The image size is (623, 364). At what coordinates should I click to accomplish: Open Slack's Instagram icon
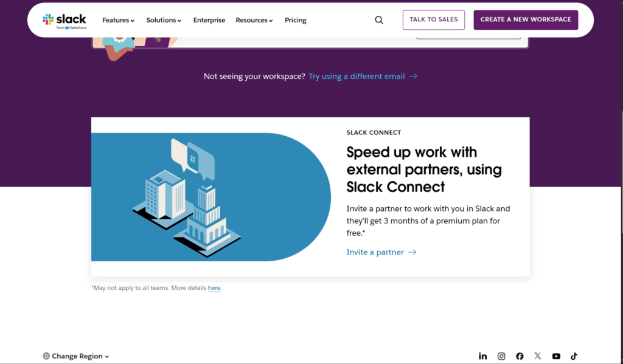pyautogui.click(x=501, y=356)
